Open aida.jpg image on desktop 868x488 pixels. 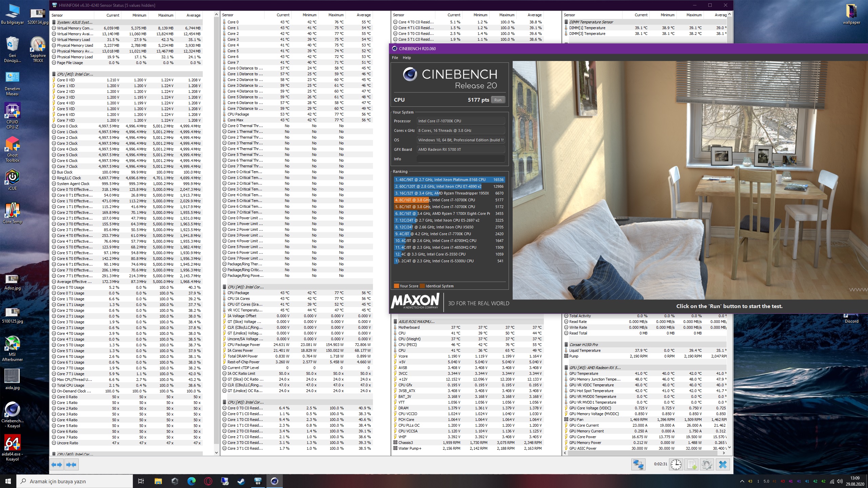coord(12,379)
